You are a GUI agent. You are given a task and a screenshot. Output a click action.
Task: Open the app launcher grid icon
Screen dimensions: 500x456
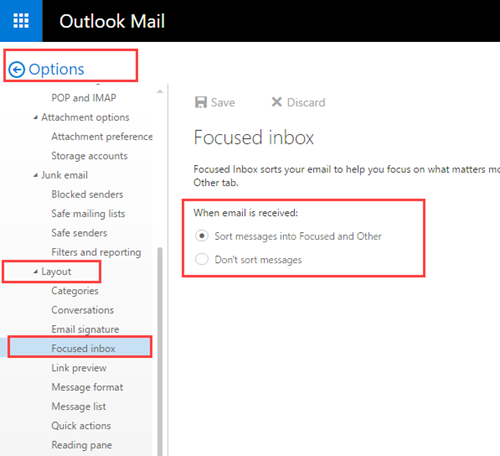21,21
